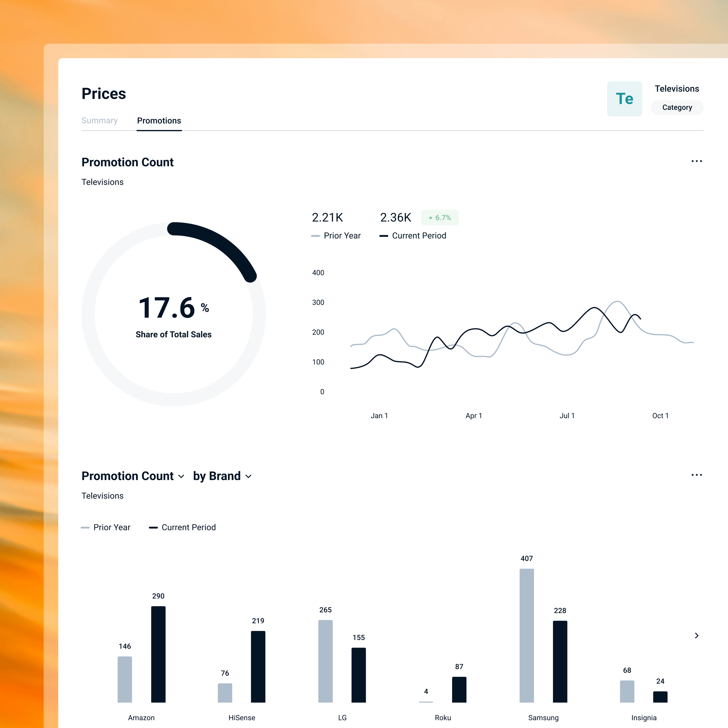The image size is (728, 728).
Task: Click HiSense's current period bar of 219
Action: tap(258, 667)
